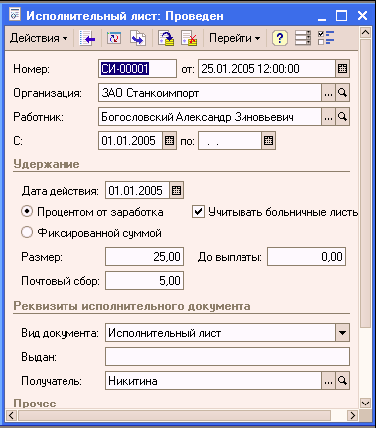Open the Перейти menu
Viewport: 376px width, 428px height.
click(x=234, y=38)
